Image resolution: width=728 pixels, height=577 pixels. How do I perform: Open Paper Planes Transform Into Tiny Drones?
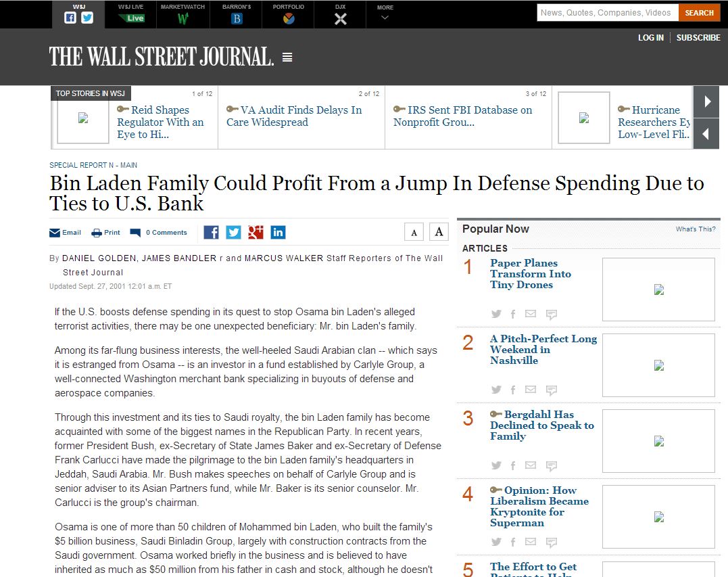(x=530, y=274)
